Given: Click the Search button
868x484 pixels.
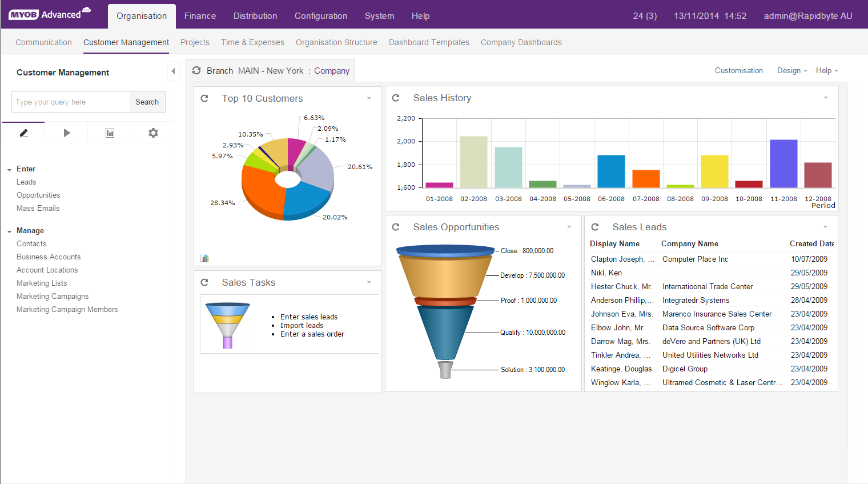Looking at the screenshot, I should [x=147, y=102].
